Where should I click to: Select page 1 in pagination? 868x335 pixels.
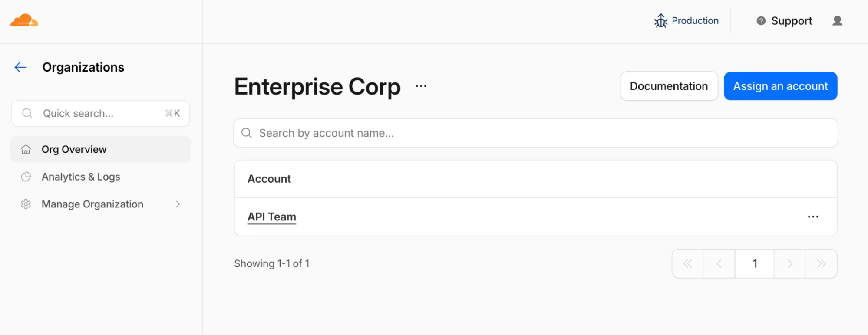coord(755,263)
